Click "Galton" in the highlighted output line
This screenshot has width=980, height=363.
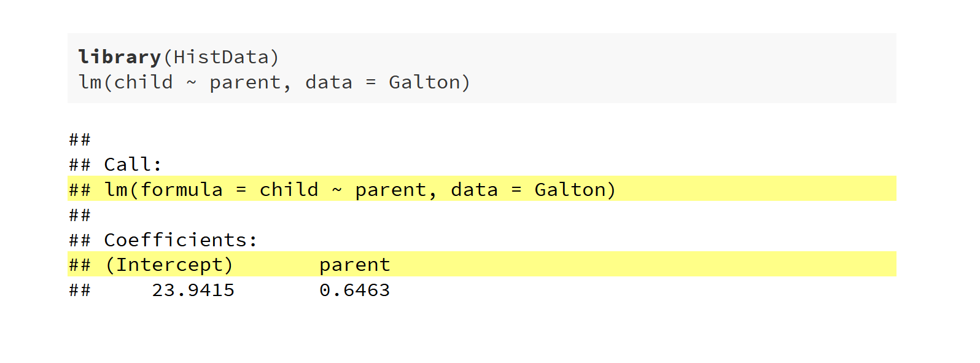tap(570, 190)
